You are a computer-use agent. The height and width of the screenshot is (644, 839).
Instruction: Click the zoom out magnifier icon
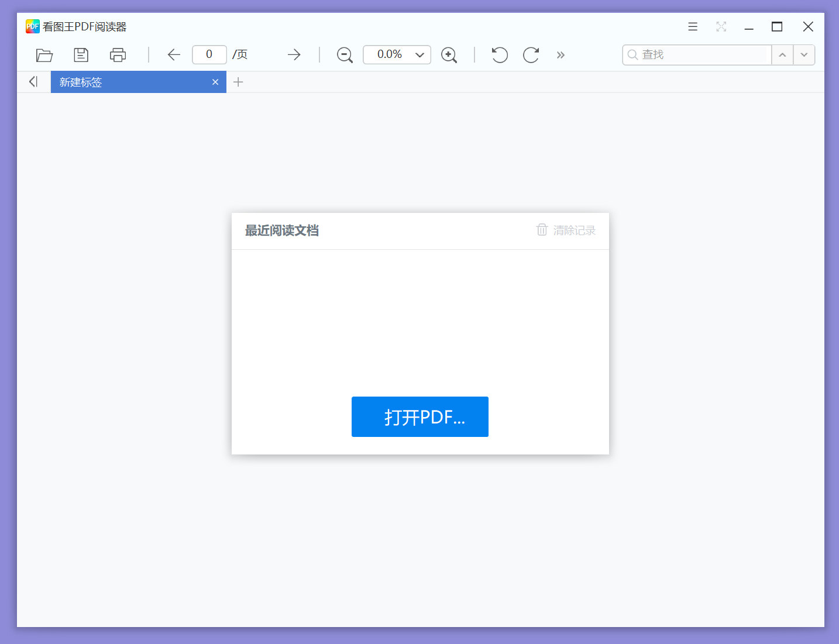pyautogui.click(x=345, y=55)
